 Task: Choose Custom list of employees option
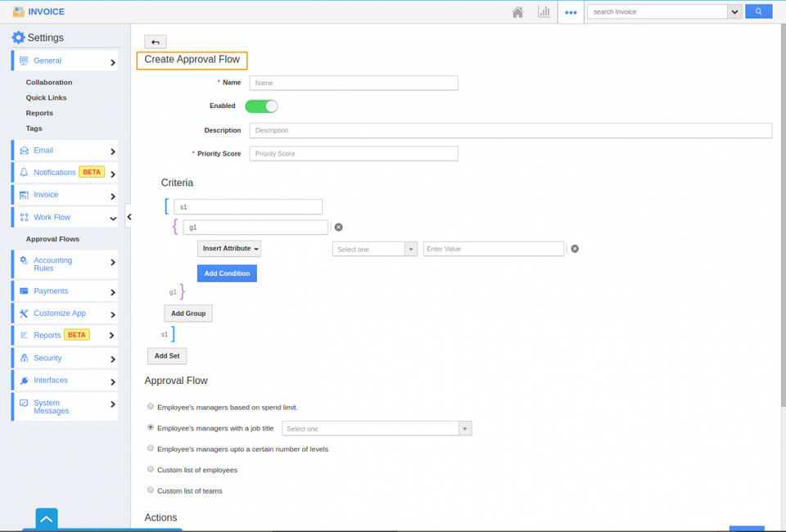pyautogui.click(x=150, y=470)
